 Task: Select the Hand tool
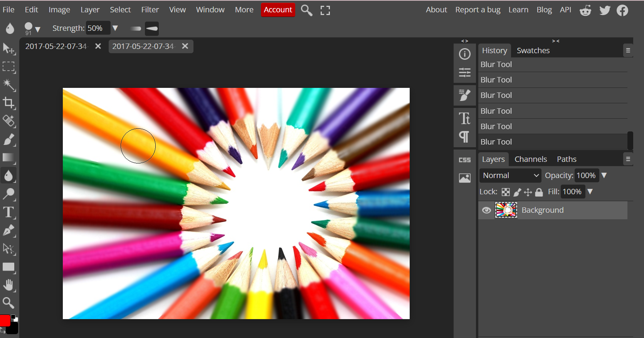(x=8, y=285)
